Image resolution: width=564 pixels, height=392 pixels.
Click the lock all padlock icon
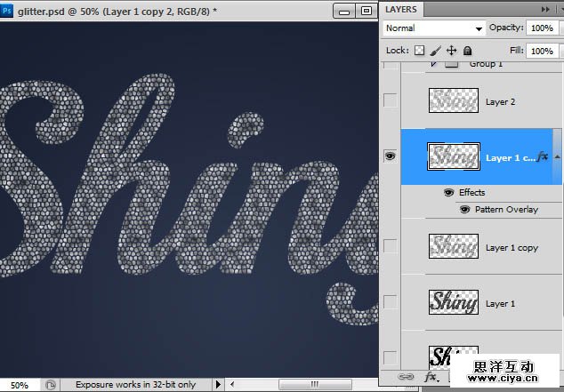(x=468, y=52)
